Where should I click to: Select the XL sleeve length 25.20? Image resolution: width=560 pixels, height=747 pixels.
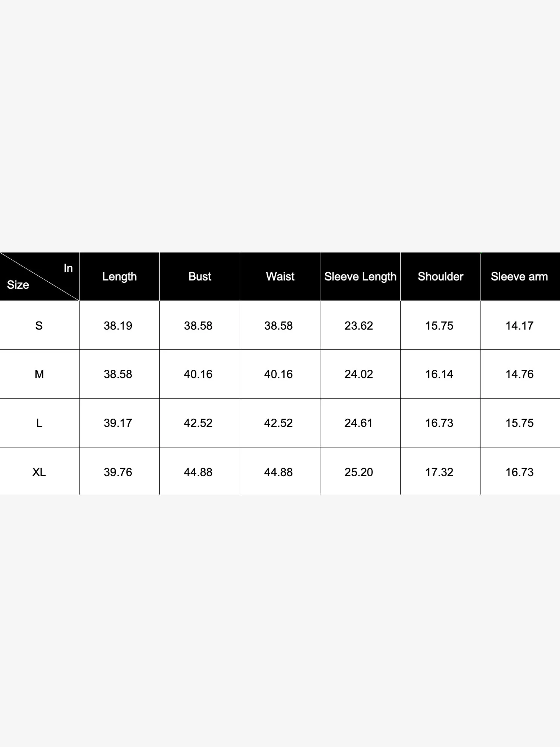(x=359, y=472)
